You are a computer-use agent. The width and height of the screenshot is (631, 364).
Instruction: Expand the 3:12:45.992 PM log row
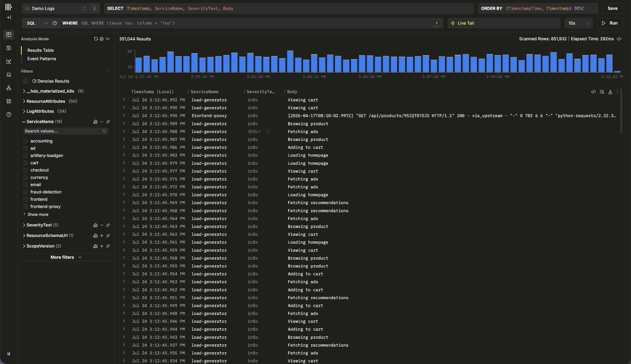pyautogui.click(x=124, y=99)
